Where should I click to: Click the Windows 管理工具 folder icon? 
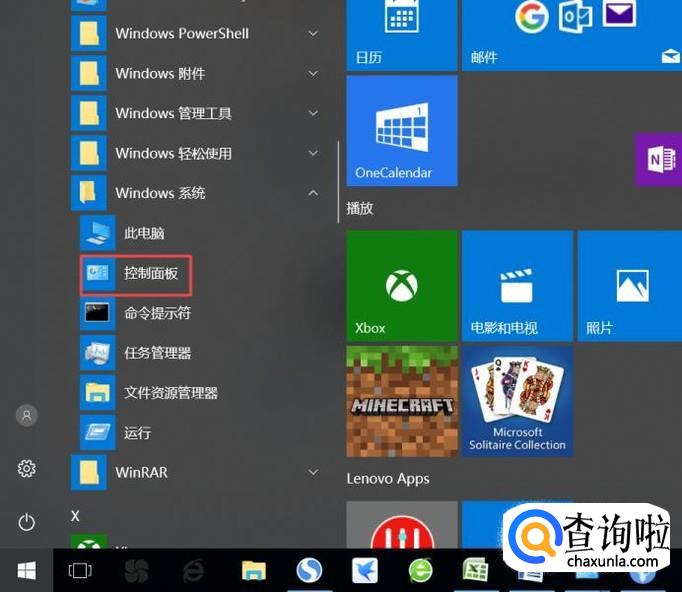[x=89, y=113]
